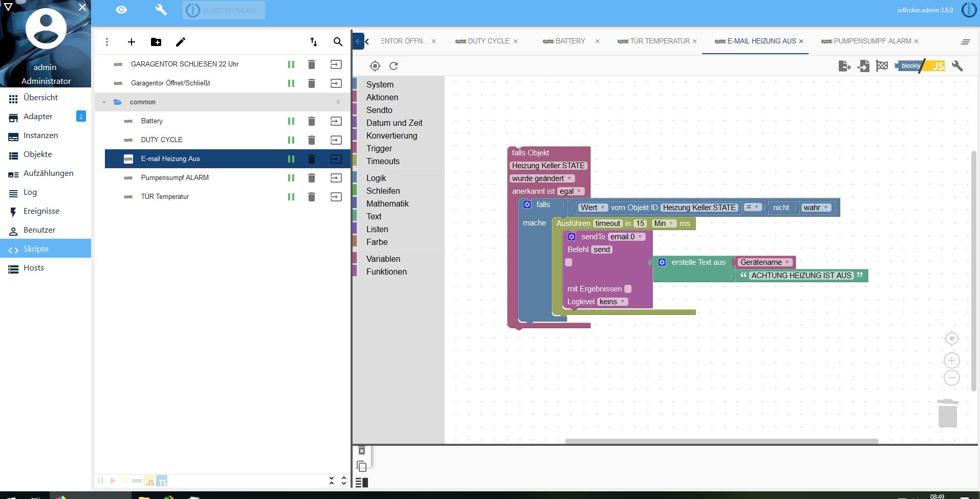Open the Instanzen menu item
This screenshot has height=499, width=980.
[40, 135]
